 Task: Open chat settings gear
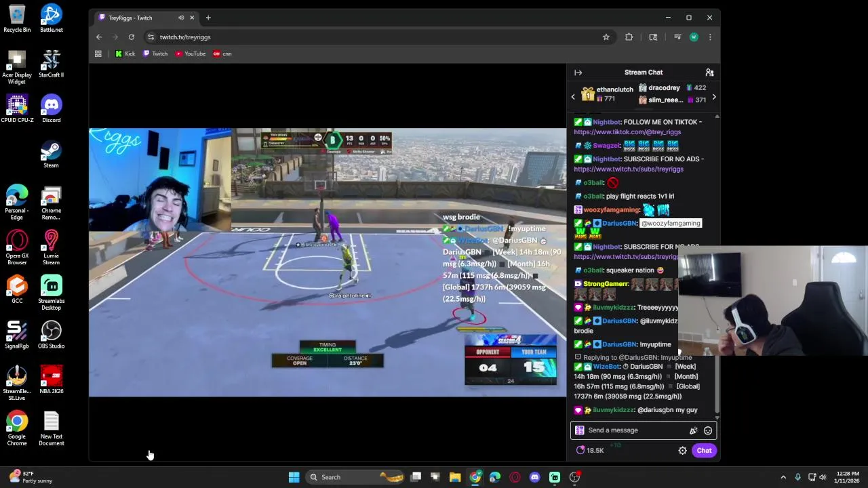[683, 451]
